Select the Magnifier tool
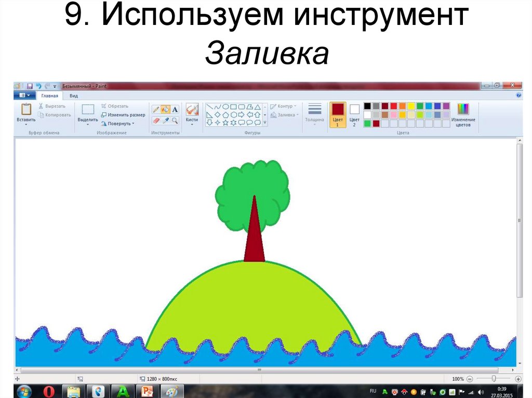The width and height of the screenshot is (532, 398). pyautogui.click(x=175, y=121)
